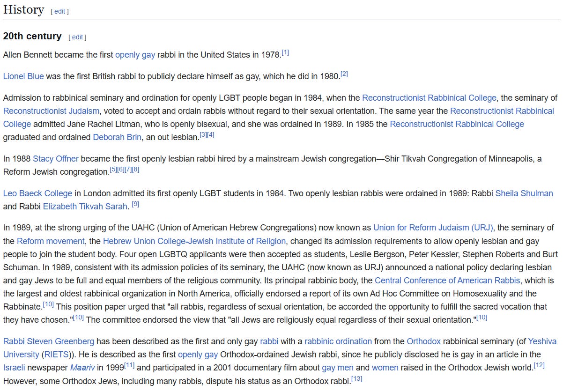This screenshot has width=563, height=392.
Task: Open citation [9] after Elizabeth Tikvah Sarah
Action: (x=135, y=204)
